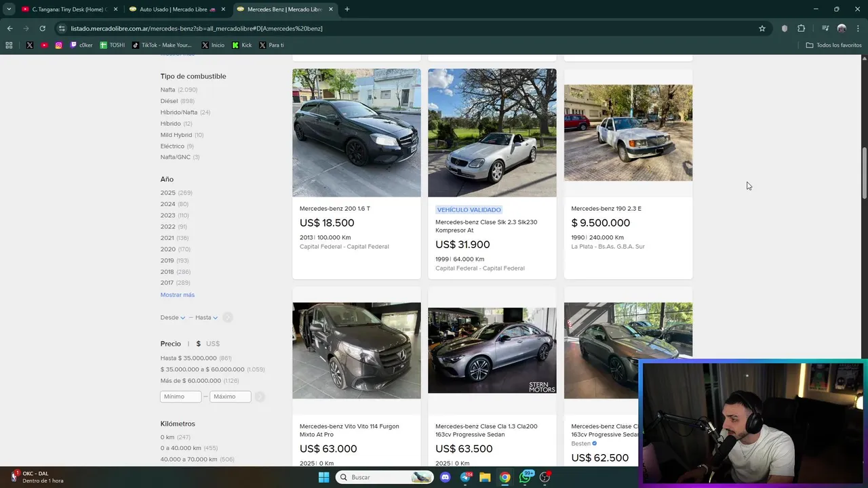Viewport: 868px width, 488px height.
Task: Open the tab search dropdown arrow
Action: tap(9, 9)
